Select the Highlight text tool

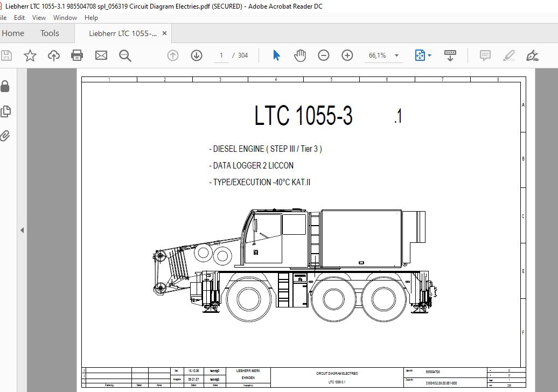508,55
